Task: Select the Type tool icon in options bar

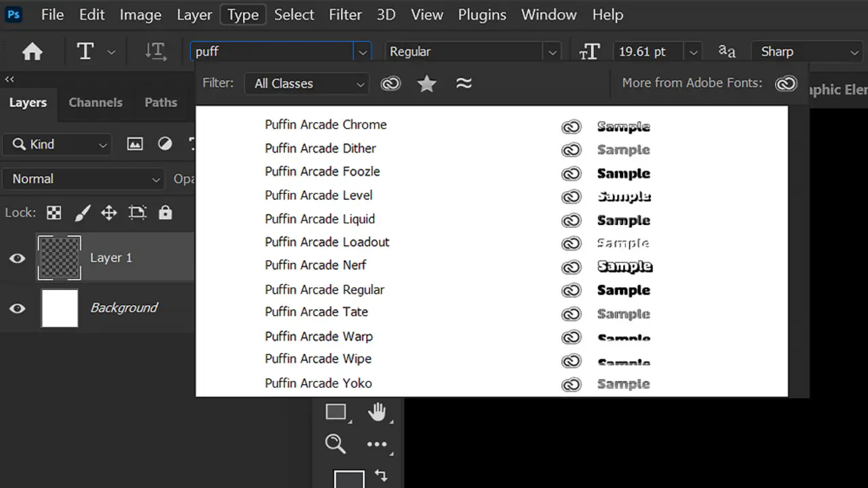Action: (x=85, y=52)
